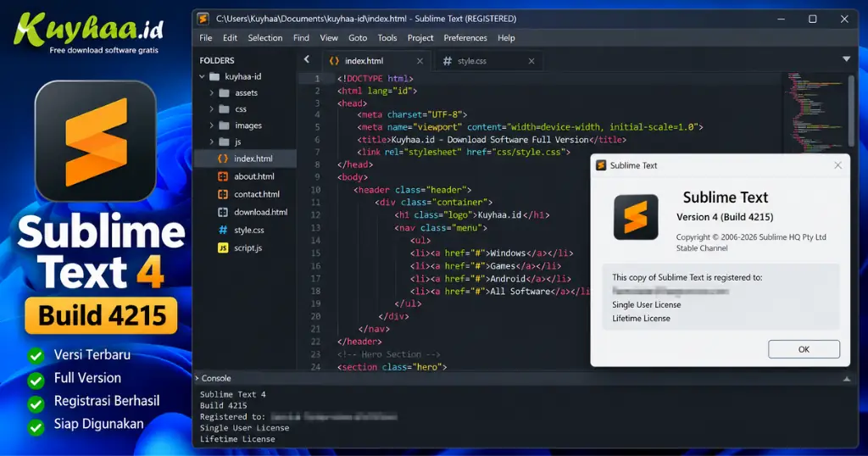Close the style.css tab
The height and width of the screenshot is (456, 868).
point(531,61)
